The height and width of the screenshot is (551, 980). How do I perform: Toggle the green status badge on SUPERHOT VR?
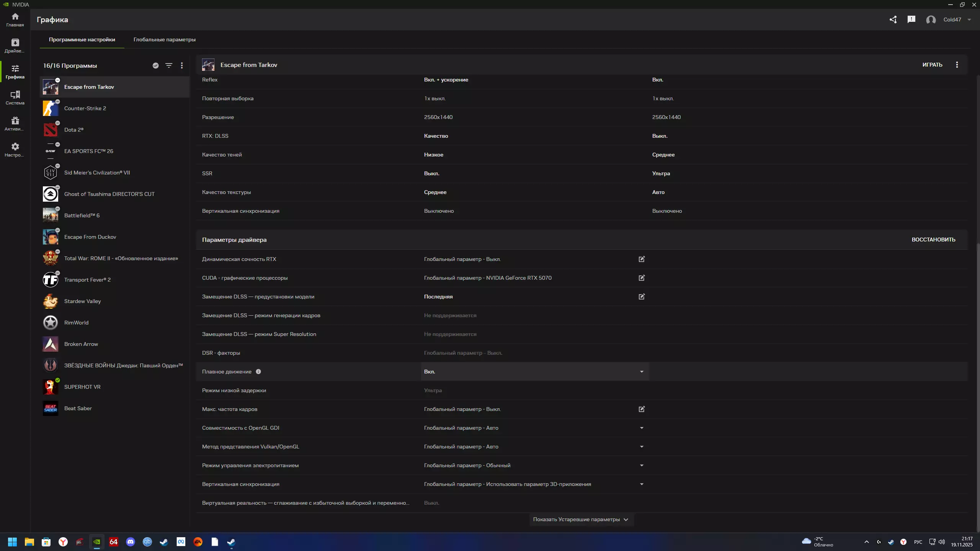click(58, 380)
